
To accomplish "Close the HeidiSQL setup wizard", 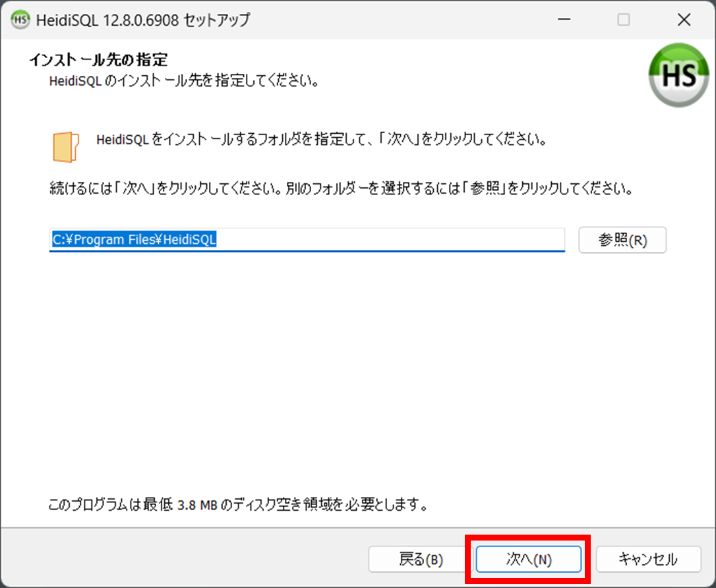I will click(684, 20).
